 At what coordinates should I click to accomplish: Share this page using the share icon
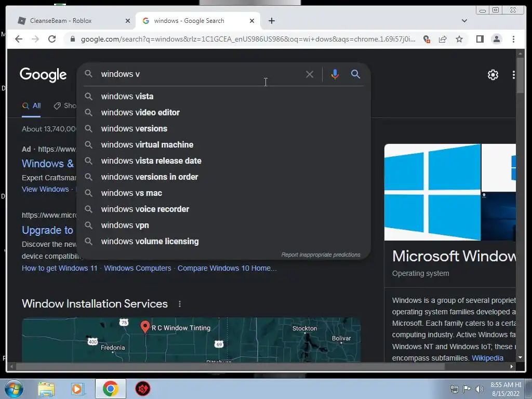[443, 39]
